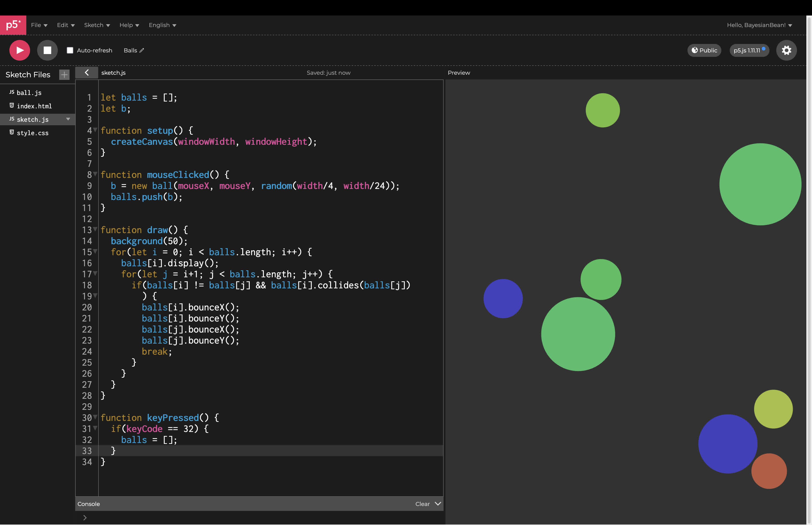812x525 pixels.
Task: Open the Sketch menu
Action: point(97,25)
